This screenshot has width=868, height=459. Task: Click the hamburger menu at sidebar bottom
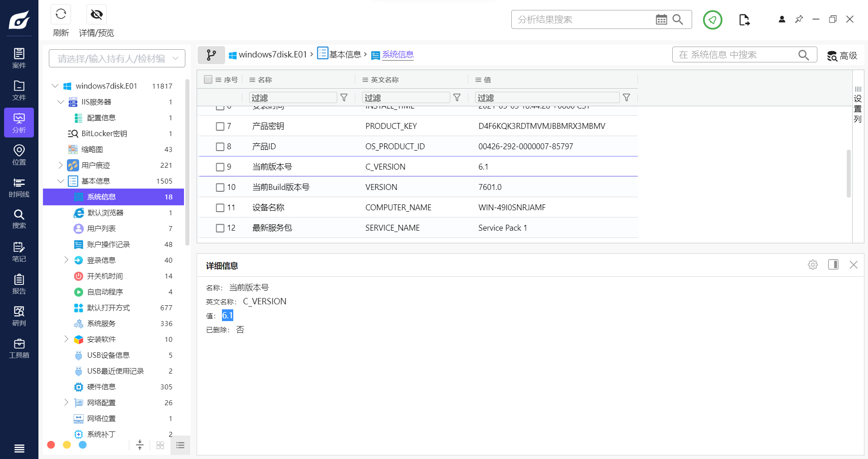pos(19,448)
